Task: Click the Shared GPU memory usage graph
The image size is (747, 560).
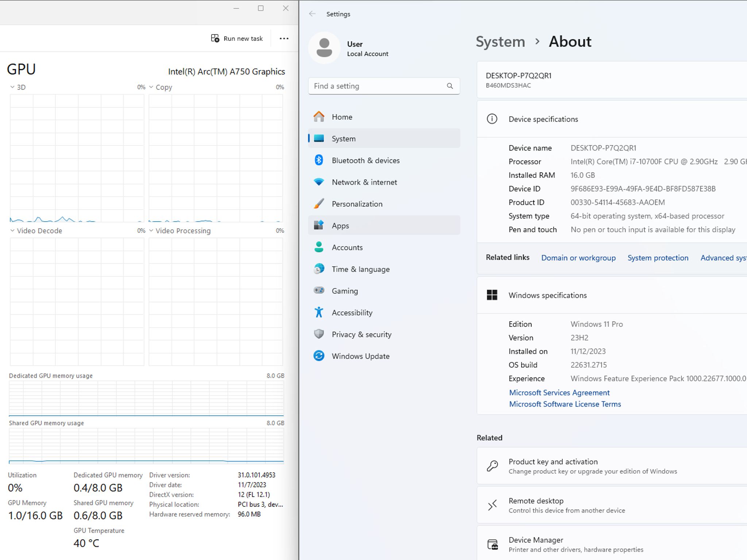Action: tap(146, 446)
